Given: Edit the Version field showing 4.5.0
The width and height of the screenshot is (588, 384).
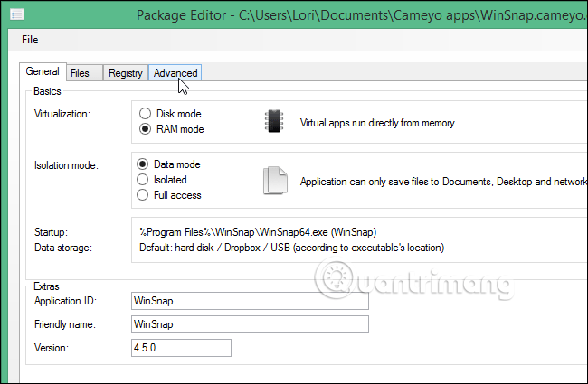Looking at the screenshot, I should tap(181, 348).
